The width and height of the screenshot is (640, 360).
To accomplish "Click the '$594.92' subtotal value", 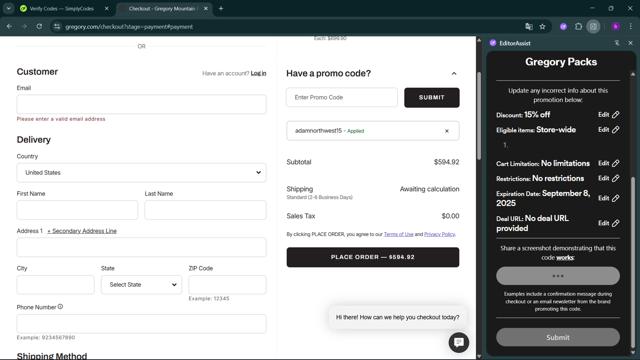I will pyautogui.click(x=447, y=162).
